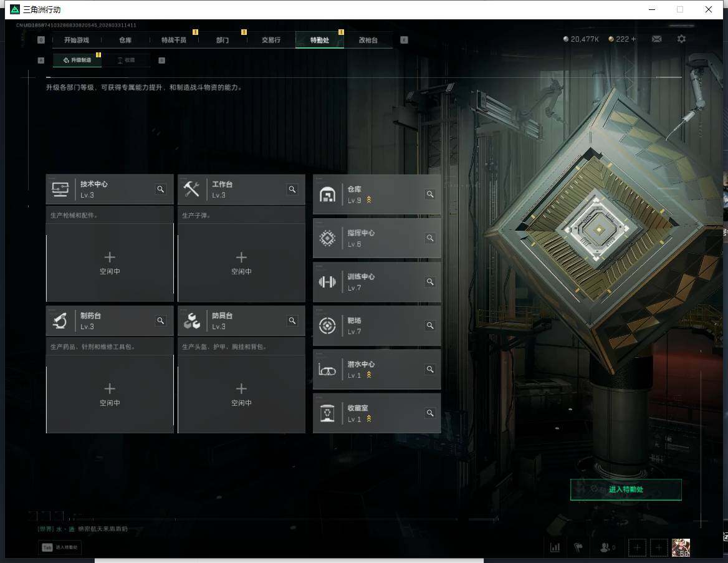The height and width of the screenshot is (563, 728).
Task: Inspect 工作台 via its magnifier icon
Action: (x=292, y=190)
